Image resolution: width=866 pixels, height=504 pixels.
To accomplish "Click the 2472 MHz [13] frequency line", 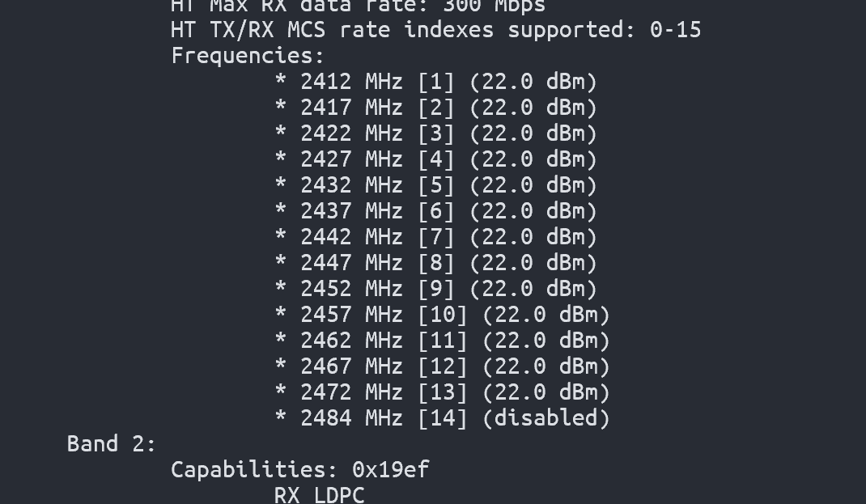I will [x=443, y=393].
